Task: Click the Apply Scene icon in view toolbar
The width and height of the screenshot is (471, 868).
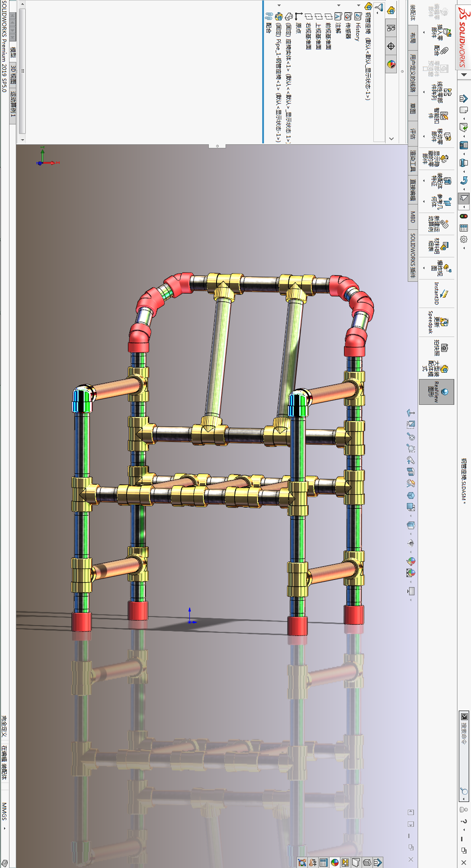Action: click(410, 573)
